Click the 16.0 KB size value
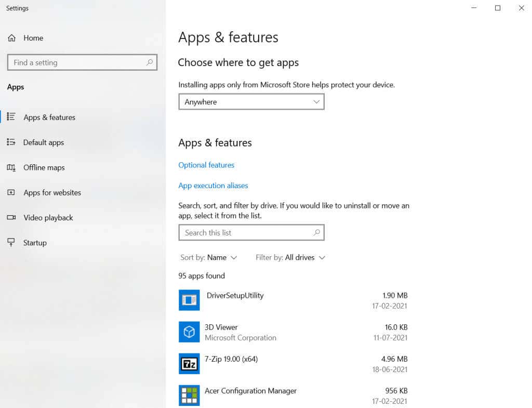The width and height of the screenshot is (532, 408). click(x=396, y=327)
